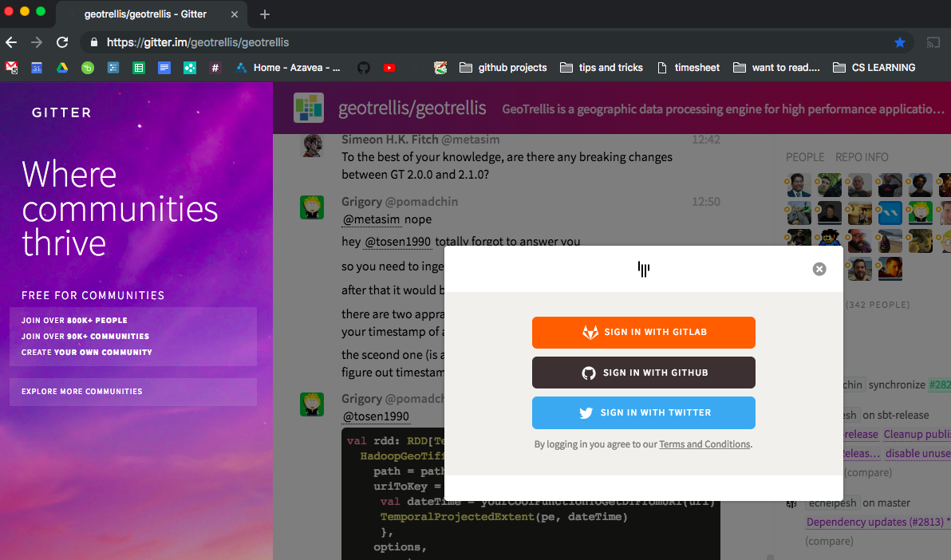This screenshot has height=560, width=951.
Task: Click the blue avatar with white slashes
Action: tap(890, 214)
